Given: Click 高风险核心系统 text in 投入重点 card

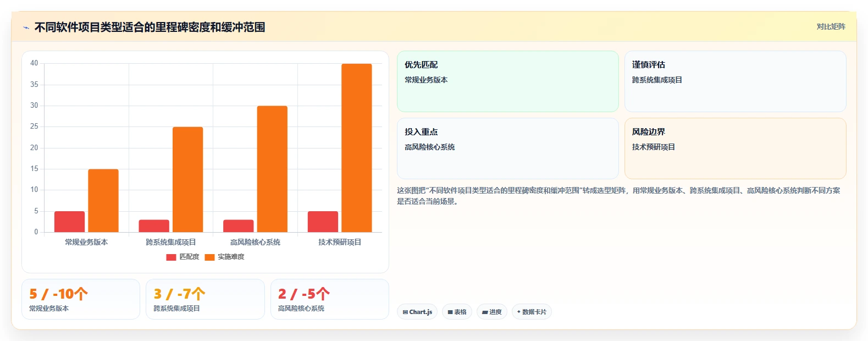Looking at the screenshot, I should pos(430,147).
